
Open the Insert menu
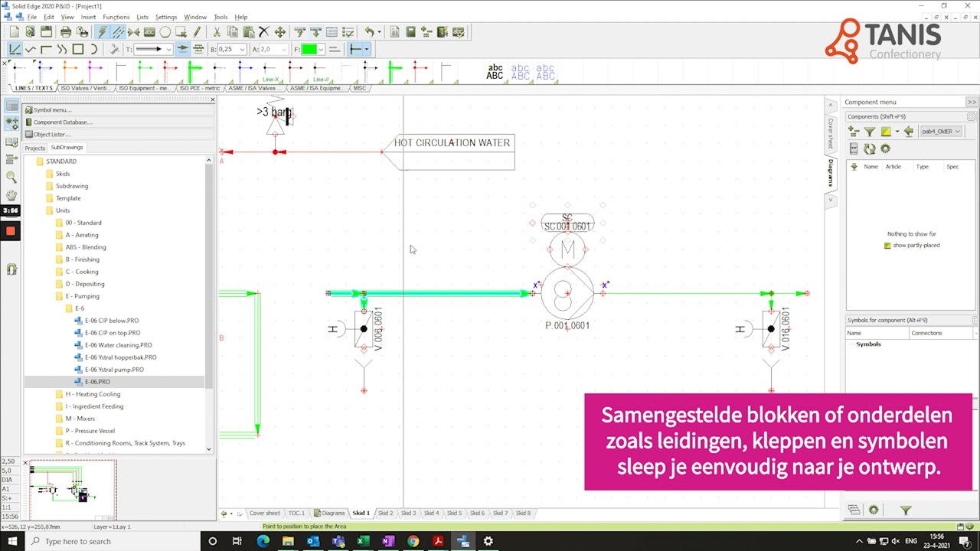coord(88,17)
